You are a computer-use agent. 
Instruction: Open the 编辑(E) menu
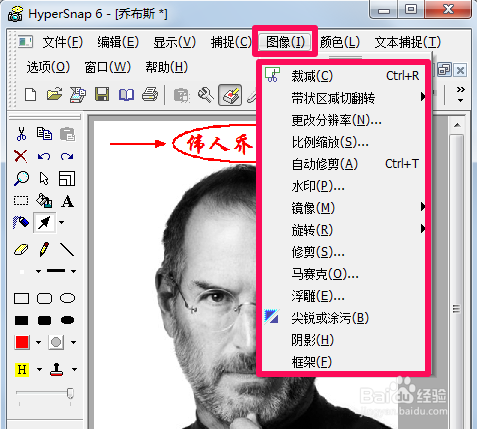coord(118,42)
